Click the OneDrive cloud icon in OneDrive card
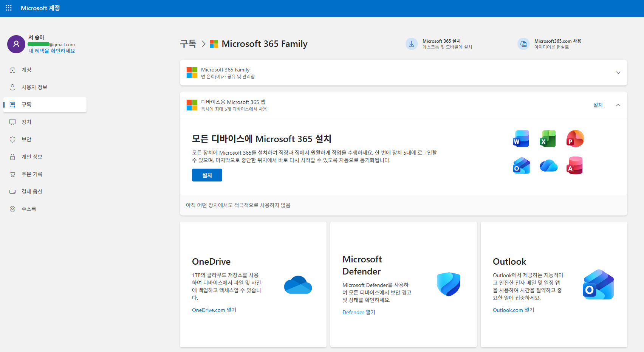Viewport: 644px width, 352px height. point(298,285)
